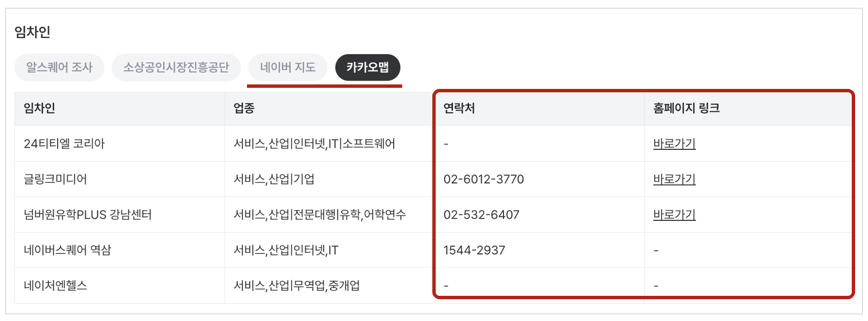This screenshot has width=868, height=321.
Task: Click the 연락처 column header
Action: (459, 108)
